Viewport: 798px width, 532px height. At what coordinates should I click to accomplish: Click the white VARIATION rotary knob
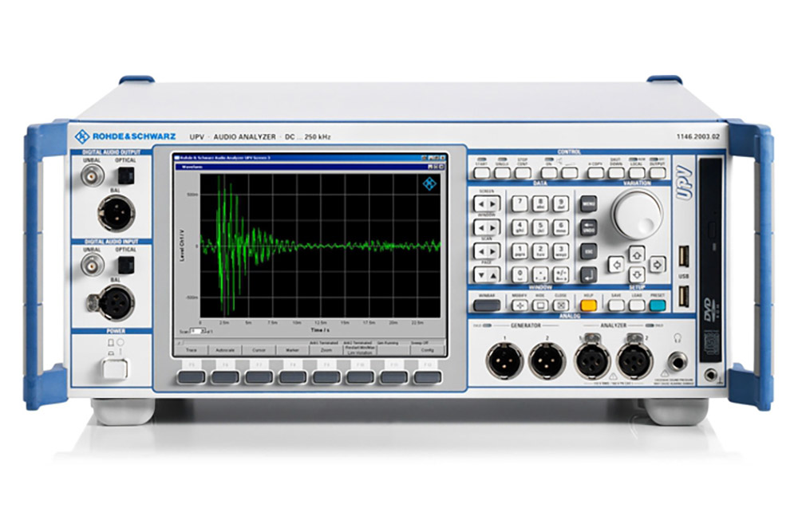[x=637, y=214]
